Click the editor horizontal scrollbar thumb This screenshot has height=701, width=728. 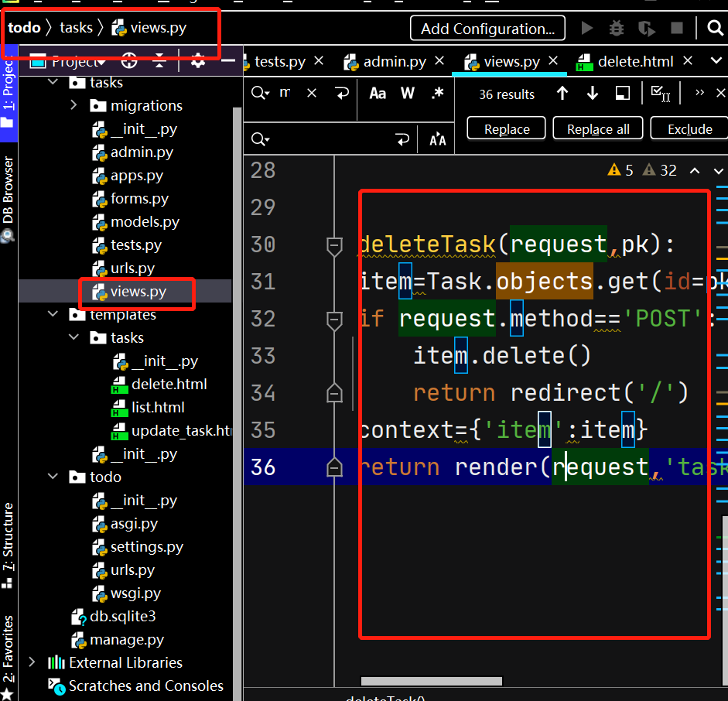(x=432, y=681)
